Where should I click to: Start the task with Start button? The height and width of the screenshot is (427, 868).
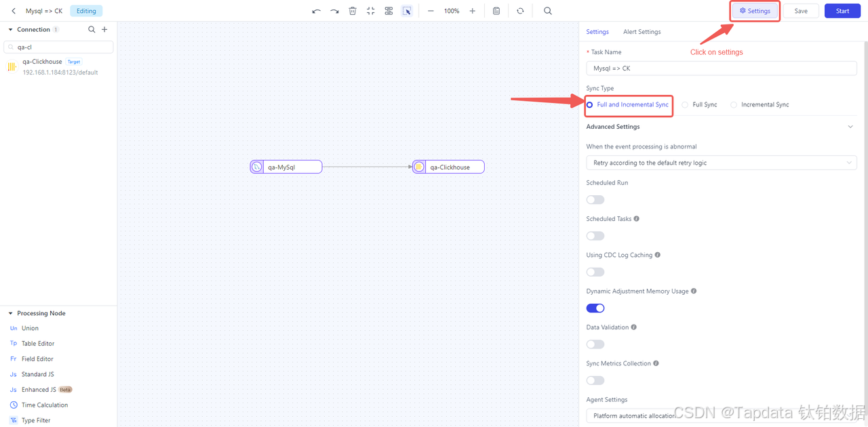[842, 11]
